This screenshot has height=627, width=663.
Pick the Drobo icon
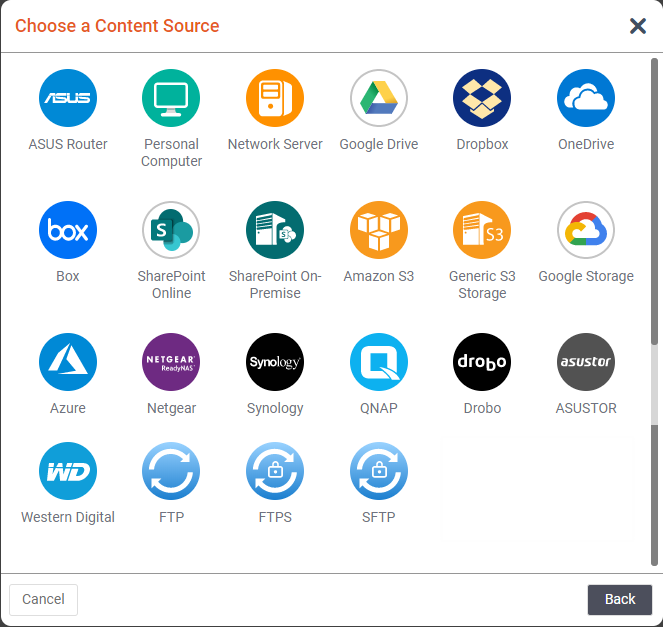pos(482,362)
